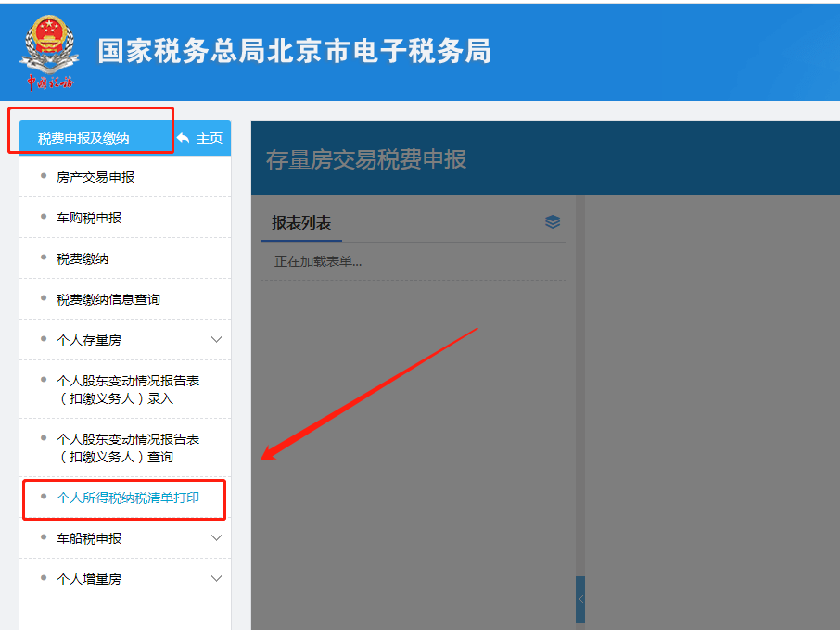Expand the 车船税申报 chevron
The width and height of the screenshot is (840, 630).
216,538
